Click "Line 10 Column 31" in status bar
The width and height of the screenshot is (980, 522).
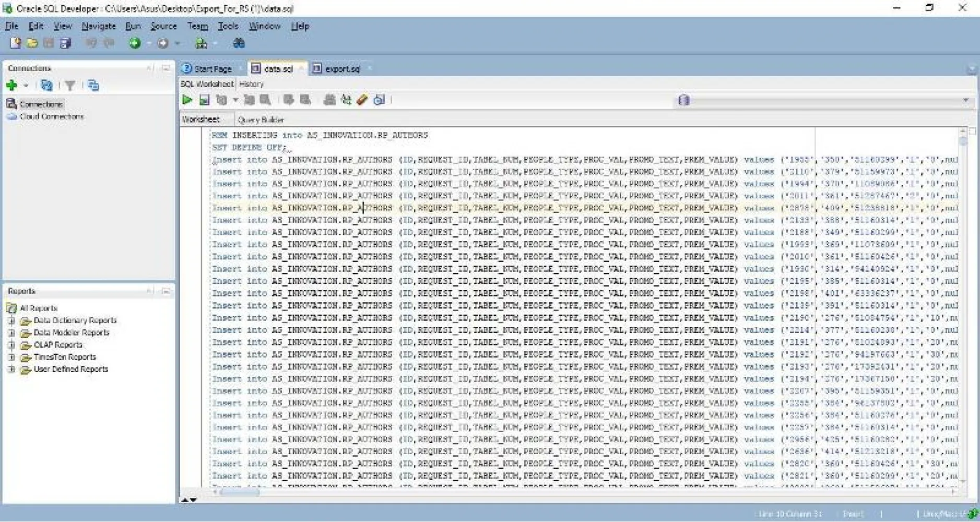[790, 514]
